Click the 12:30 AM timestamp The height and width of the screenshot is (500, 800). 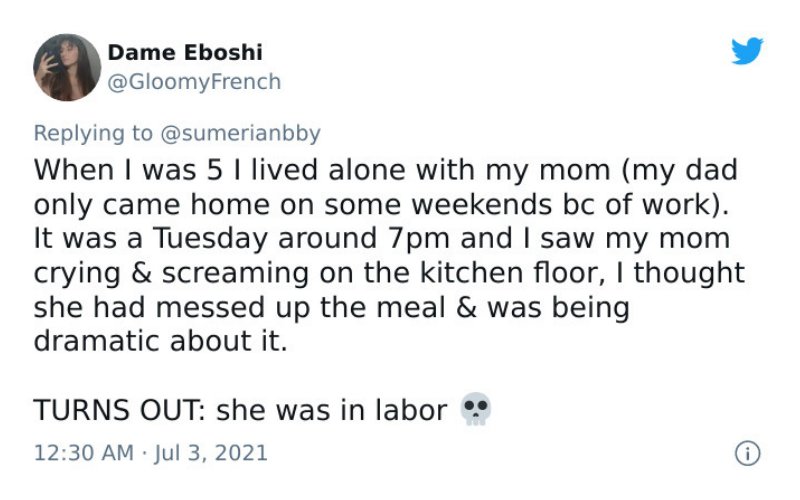pyautogui.click(x=84, y=453)
